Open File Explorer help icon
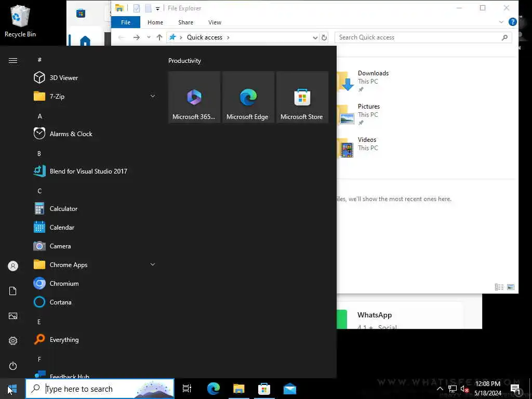This screenshot has width=532, height=399. [513, 22]
